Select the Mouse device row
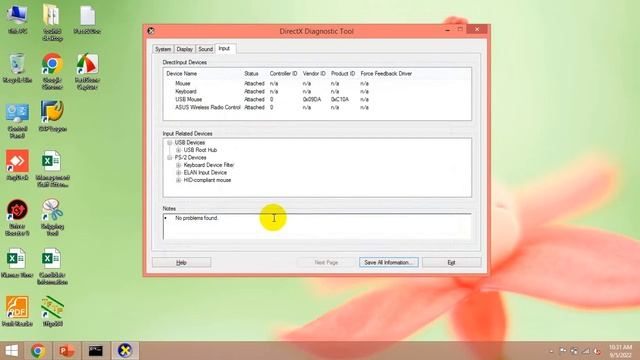Screen dimensions: 640x360 pyautogui.click(x=317, y=83)
